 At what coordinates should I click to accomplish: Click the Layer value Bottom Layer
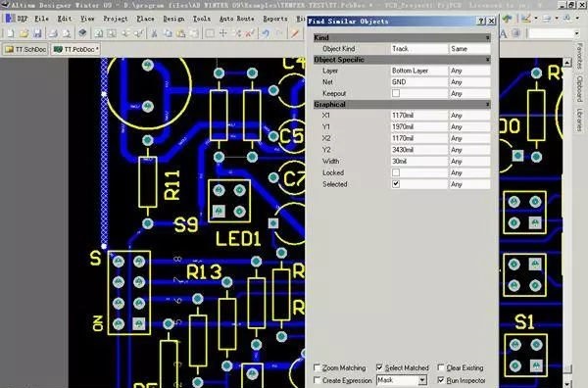click(x=419, y=71)
